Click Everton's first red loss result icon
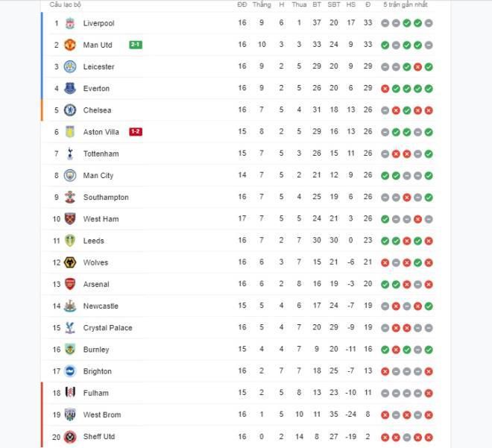 (385, 89)
